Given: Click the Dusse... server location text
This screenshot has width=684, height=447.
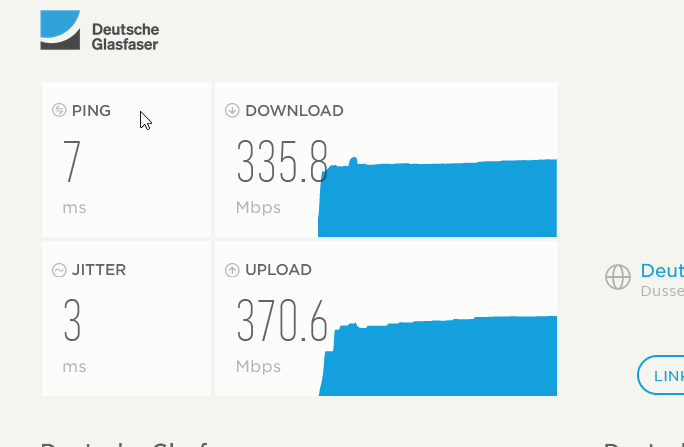Looking at the screenshot, I should (x=662, y=291).
